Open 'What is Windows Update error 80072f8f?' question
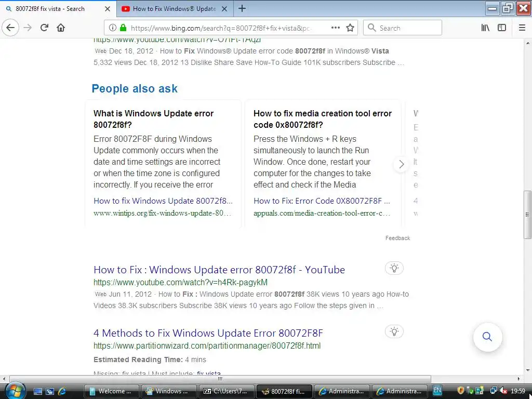Screen dimensions: 532x399 153,119
